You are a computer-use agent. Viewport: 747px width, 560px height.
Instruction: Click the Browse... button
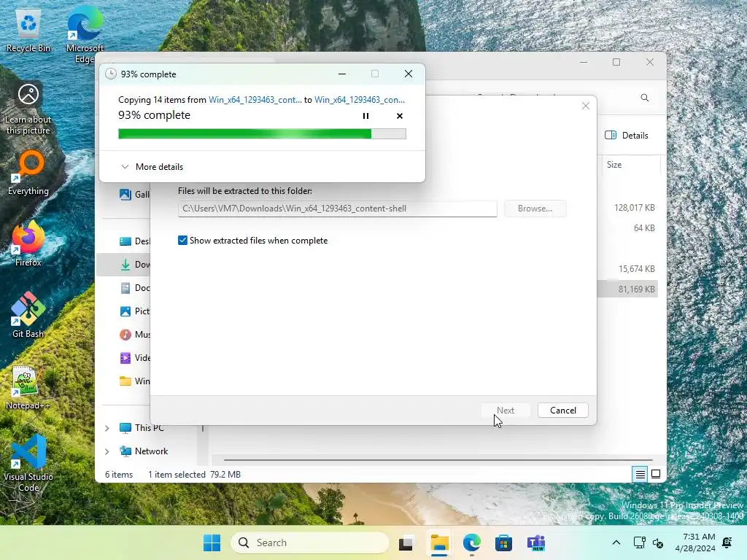pyautogui.click(x=535, y=209)
